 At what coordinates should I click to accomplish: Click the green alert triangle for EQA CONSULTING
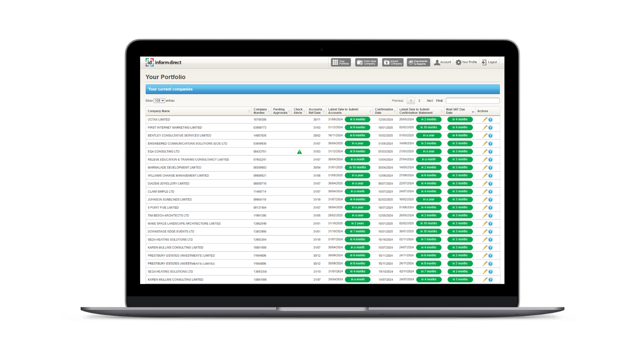[x=299, y=152]
